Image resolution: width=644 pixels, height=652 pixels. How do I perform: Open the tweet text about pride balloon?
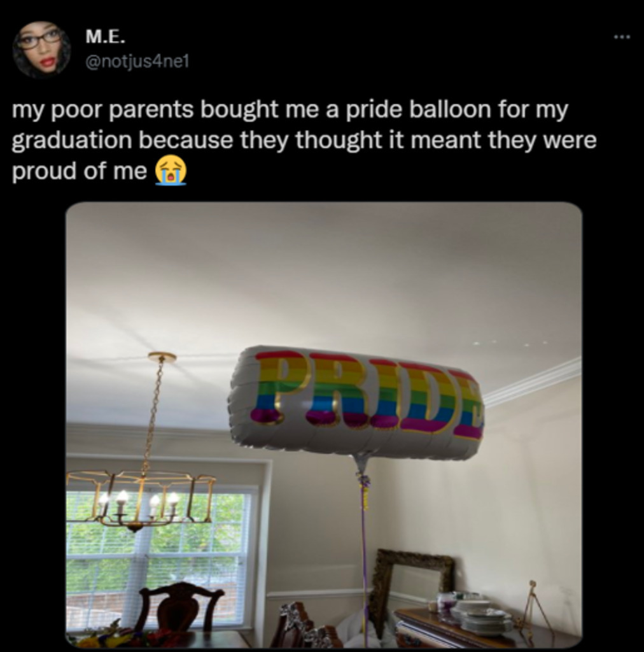pyautogui.click(x=304, y=140)
